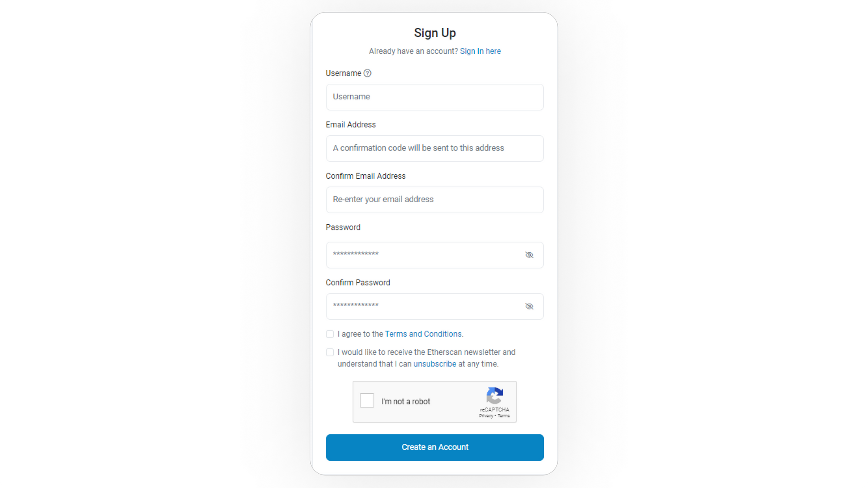This screenshot has width=868, height=488.
Task: Open the reCAPTCHA Privacy link
Action: tap(486, 416)
